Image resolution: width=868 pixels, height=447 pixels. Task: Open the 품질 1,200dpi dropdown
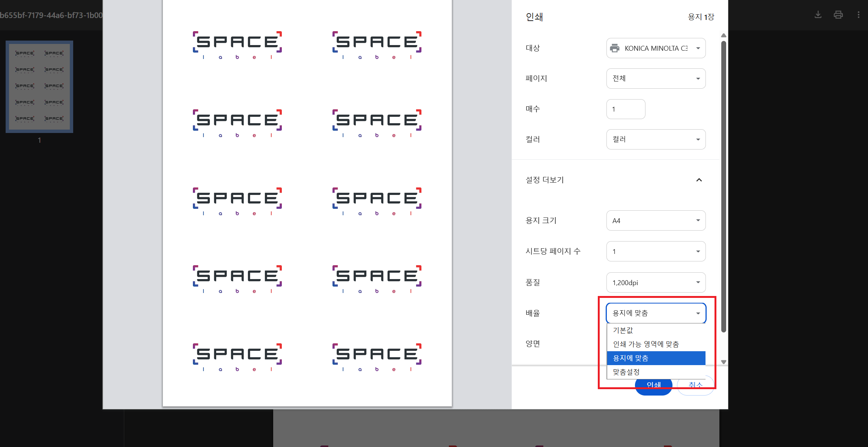(x=656, y=282)
